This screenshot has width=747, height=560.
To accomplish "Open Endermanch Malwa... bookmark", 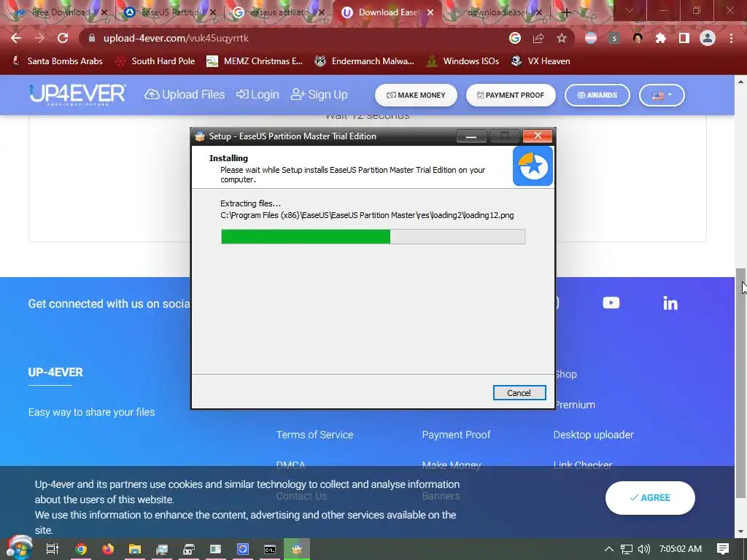I will pos(364,61).
